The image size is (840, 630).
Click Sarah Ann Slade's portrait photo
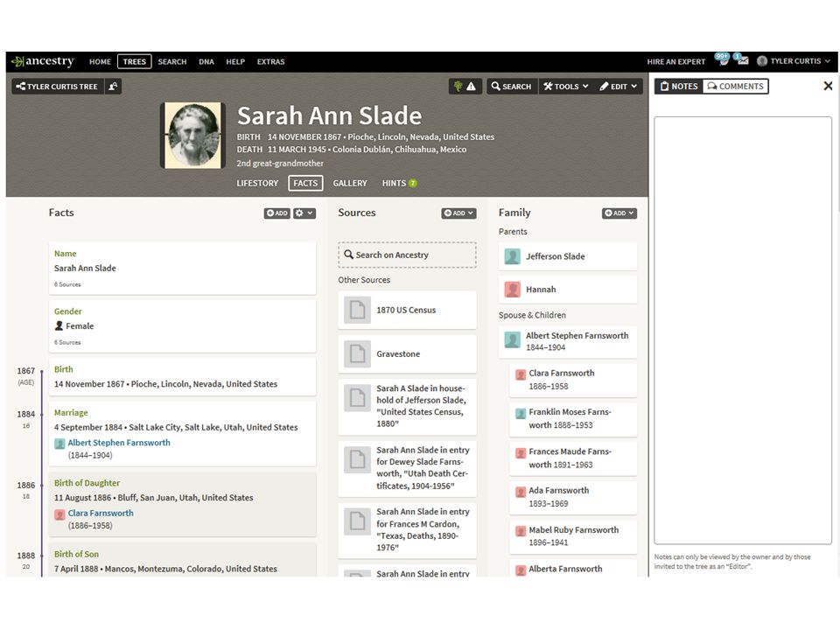(x=192, y=136)
